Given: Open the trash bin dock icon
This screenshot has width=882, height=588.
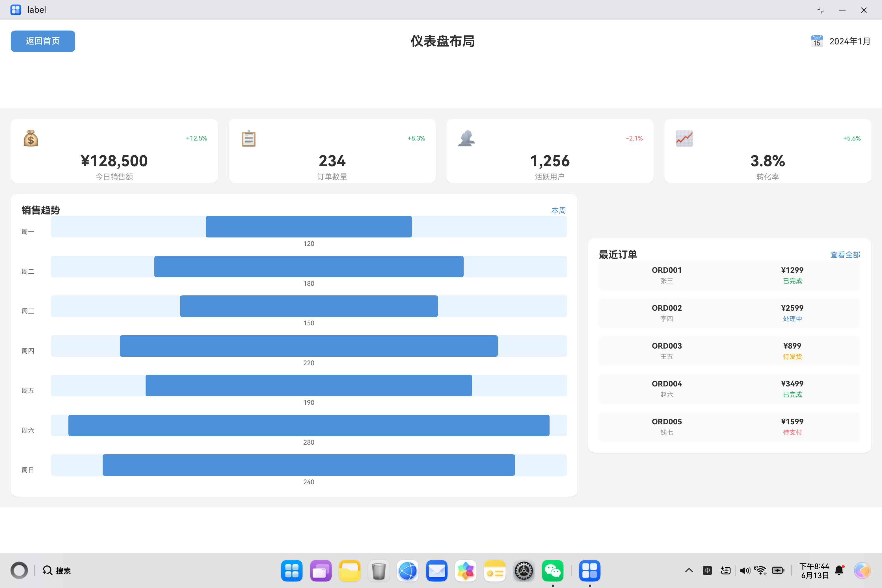Looking at the screenshot, I should click(379, 570).
